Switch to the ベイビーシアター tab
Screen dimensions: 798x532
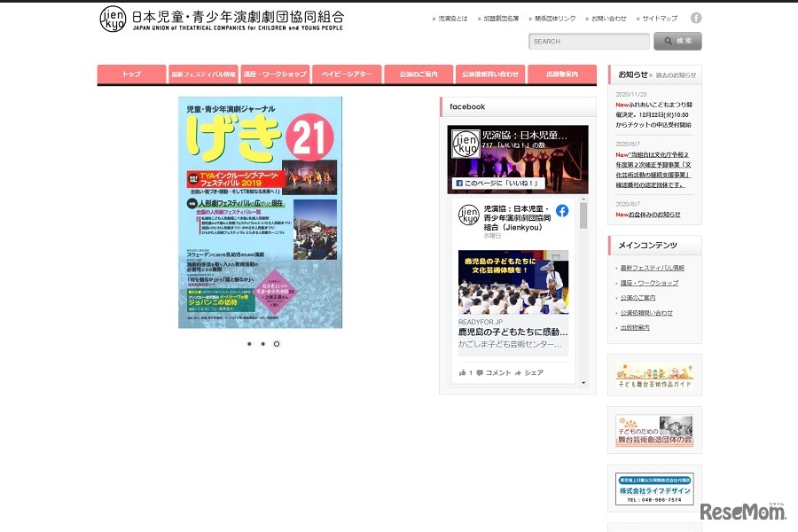[x=346, y=74]
